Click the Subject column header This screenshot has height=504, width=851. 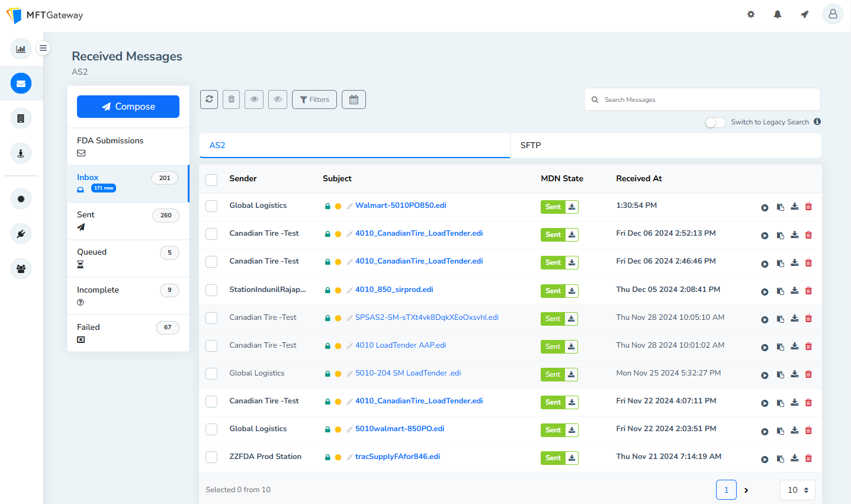coord(337,178)
